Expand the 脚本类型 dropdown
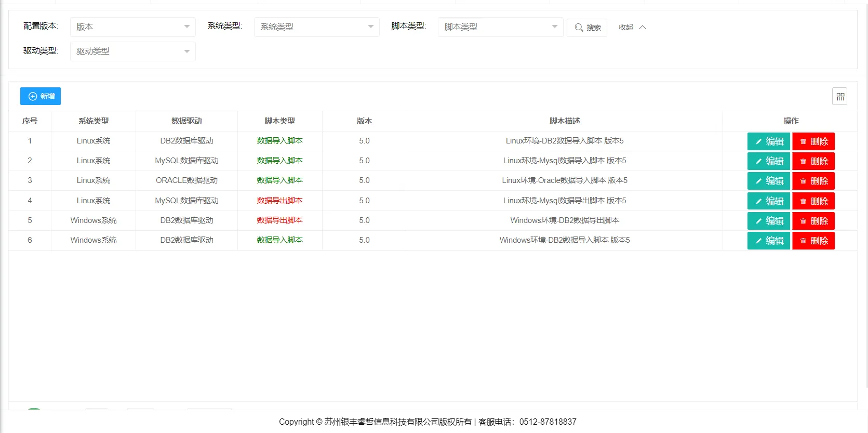The height and width of the screenshot is (433, 868). pyautogui.click(x=500, y=27)
